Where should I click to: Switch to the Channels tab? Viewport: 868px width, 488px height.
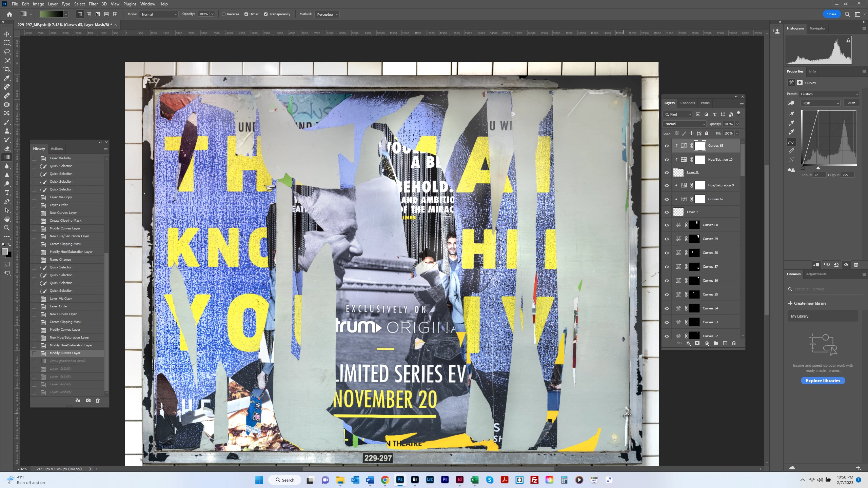pyautogui.click(x=687, y=103)
